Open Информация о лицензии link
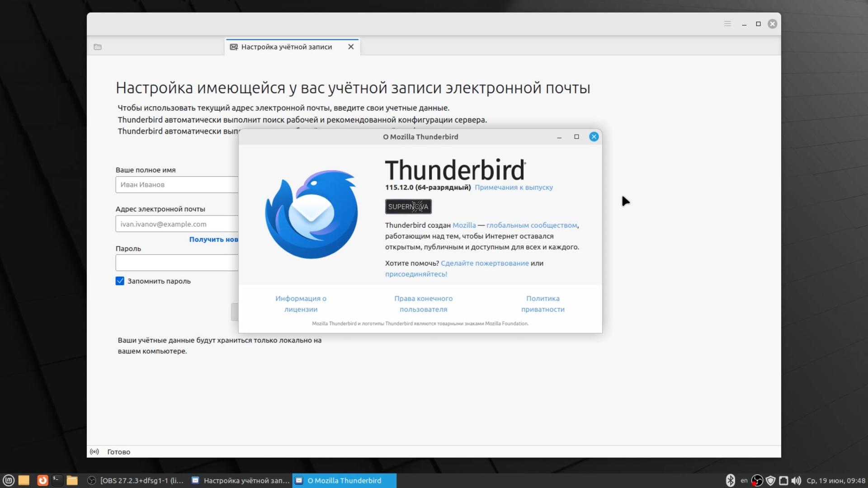868x488 pixels. coord(301,304)
